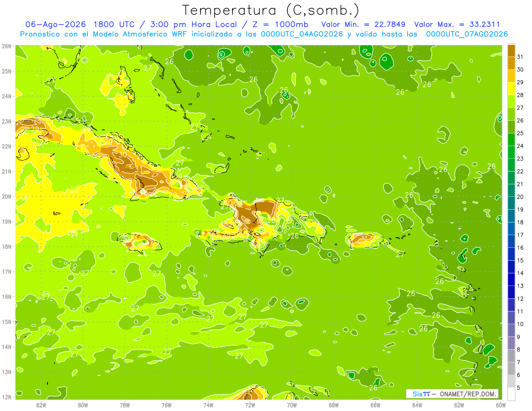Click the '60W' longitude axis label
The height and width of the screenshot is (411, 532).
501,405
